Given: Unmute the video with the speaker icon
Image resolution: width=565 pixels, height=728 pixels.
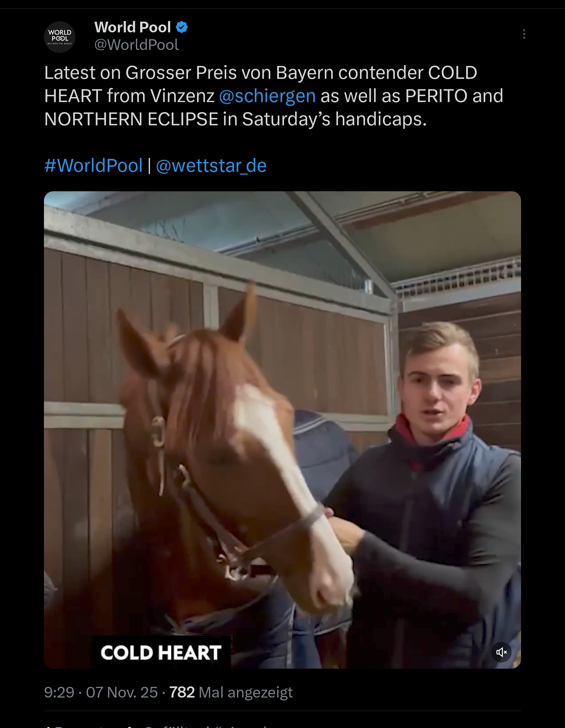Looking at the screenshot, I should pos(501,652).
